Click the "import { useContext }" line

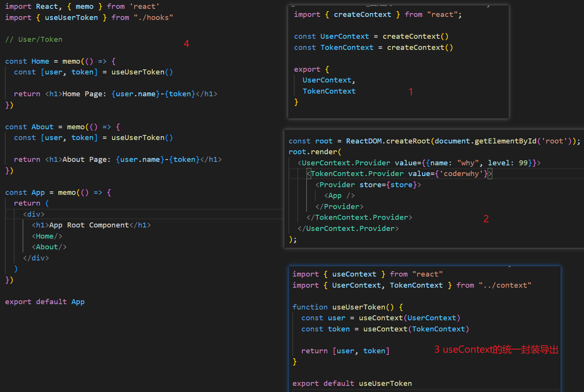point(368,274)
